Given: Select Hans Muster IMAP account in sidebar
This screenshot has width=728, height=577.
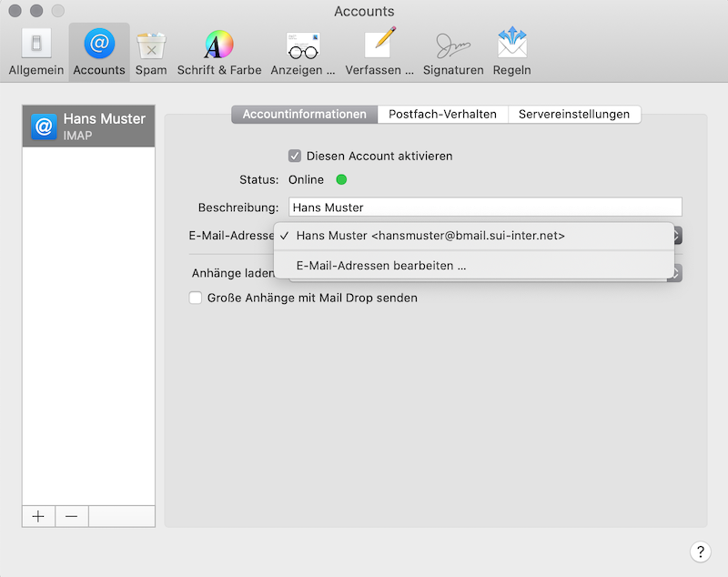Looking at the screenshot, I should [88, 127].
